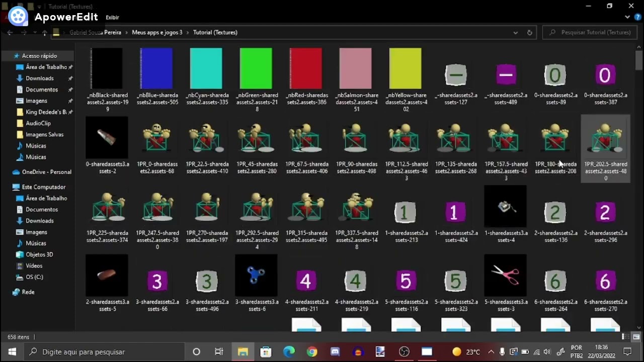Open Objetos 3D folder
Viewport: 644px width, 362px height.
coord(39,254)
